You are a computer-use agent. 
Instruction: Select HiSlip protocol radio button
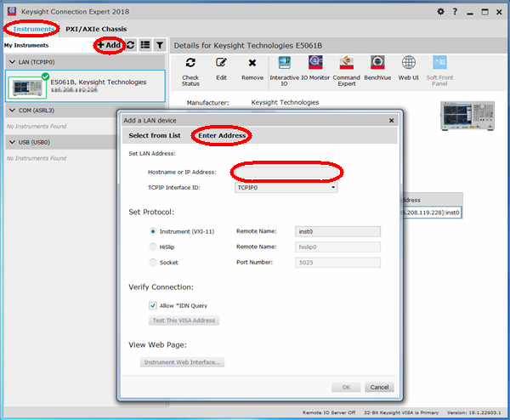click(x=152, y=247)
